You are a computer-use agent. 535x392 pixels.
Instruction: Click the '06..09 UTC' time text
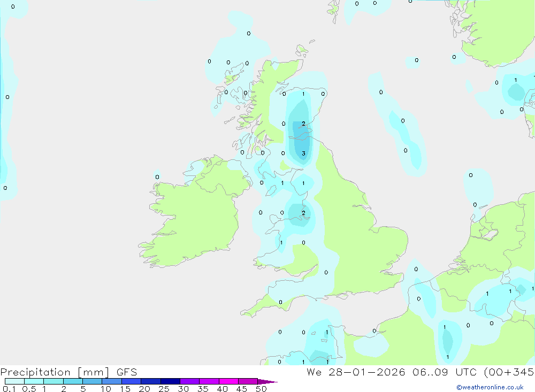coord(444,372)
